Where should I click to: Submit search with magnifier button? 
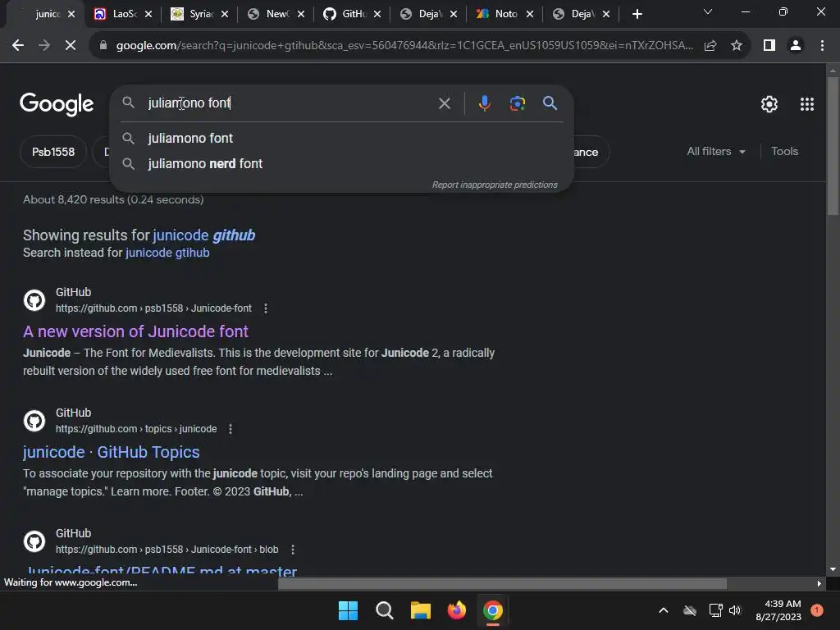550,103
